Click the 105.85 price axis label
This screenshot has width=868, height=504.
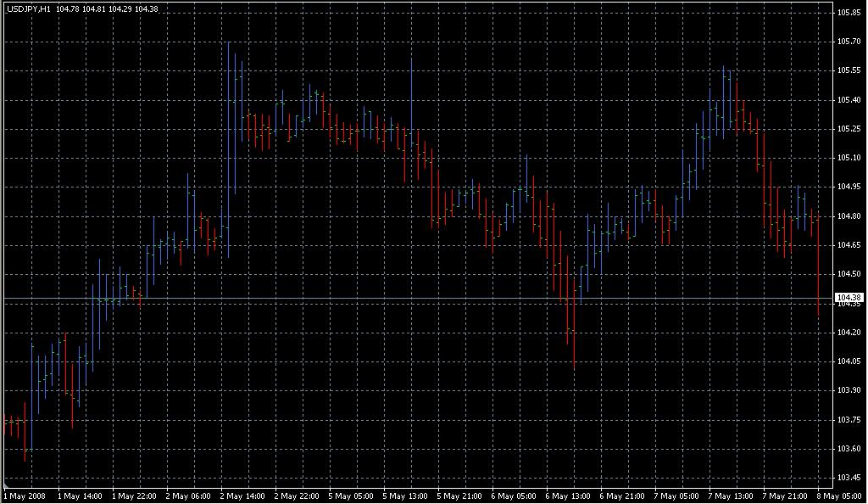tap(849, 13)
